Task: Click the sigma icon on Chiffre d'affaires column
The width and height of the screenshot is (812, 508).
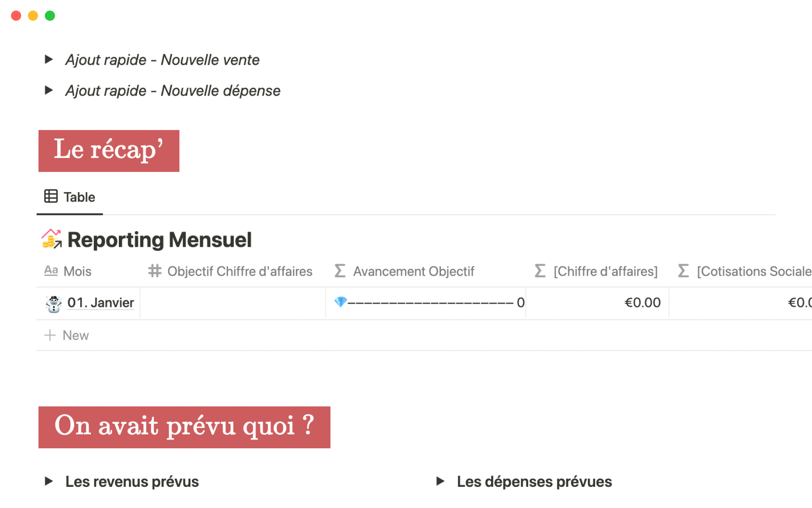Action: tap(540, 271)
